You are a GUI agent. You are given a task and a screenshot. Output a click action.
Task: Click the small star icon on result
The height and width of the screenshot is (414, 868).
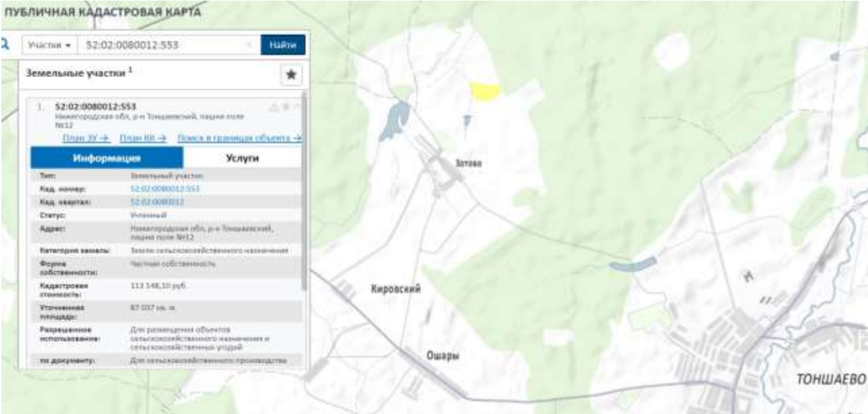285,107
